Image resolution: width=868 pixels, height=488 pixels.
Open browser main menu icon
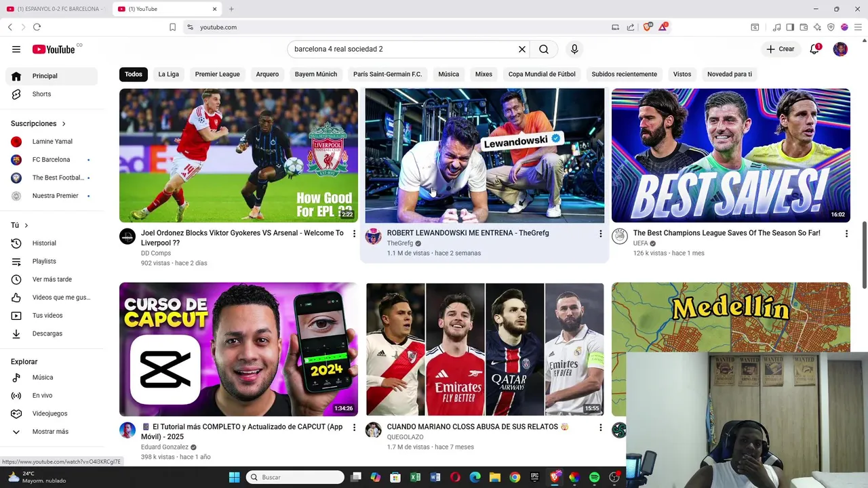click(x=858, y=27)
